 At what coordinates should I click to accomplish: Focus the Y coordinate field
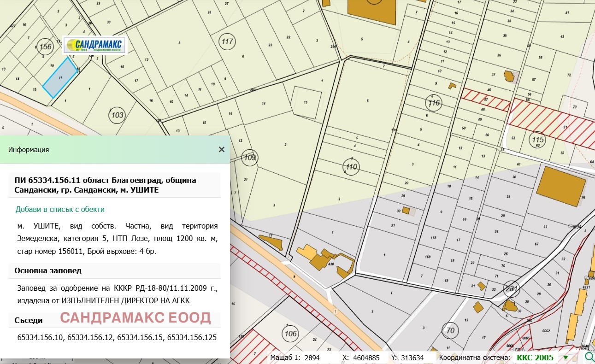[x=413, y=358]
